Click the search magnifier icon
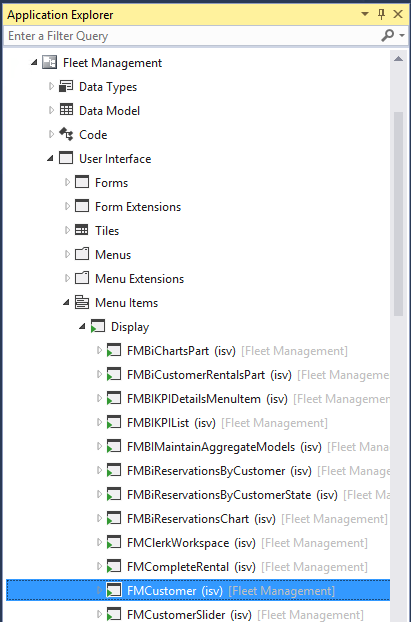The height and width of the screenshot is (622, 411). coord(387,36)
